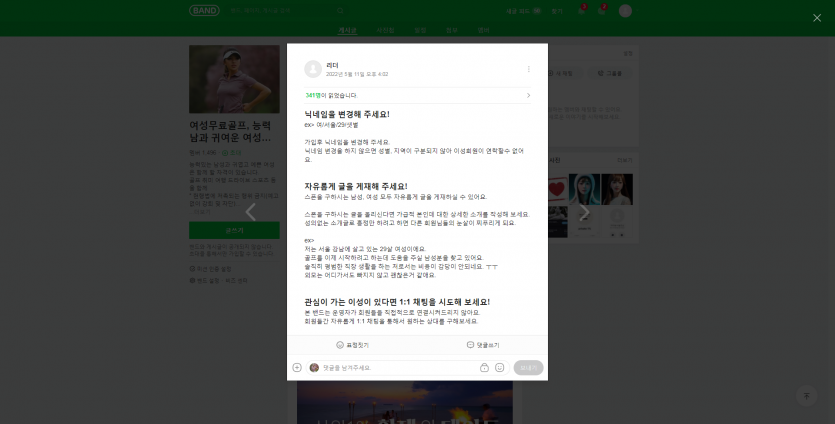
Task: Click the react (표정짓기) button
Action: click(x=352, y=344)
